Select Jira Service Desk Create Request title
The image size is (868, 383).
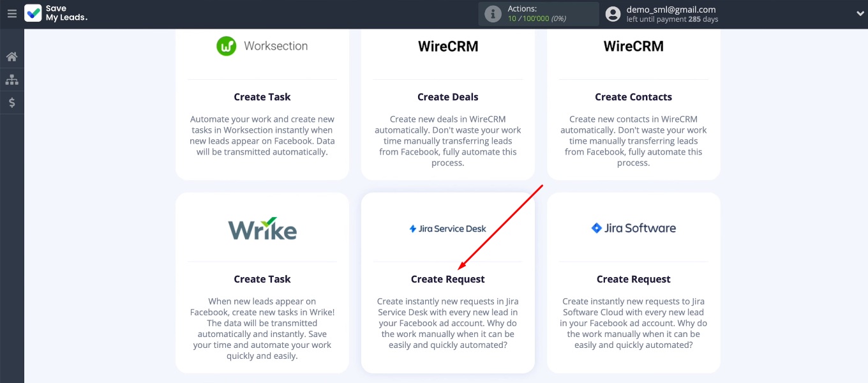(448, 279)
